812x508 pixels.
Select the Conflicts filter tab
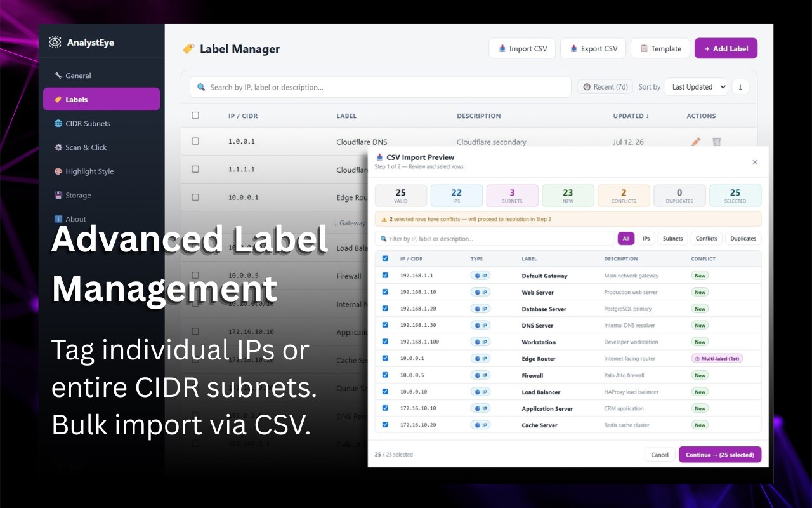[706, 239]
